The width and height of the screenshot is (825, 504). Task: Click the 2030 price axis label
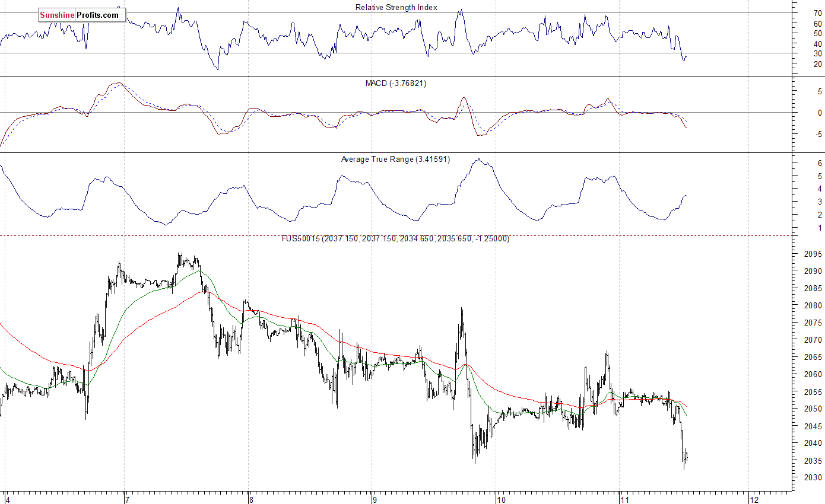(813, 477)
